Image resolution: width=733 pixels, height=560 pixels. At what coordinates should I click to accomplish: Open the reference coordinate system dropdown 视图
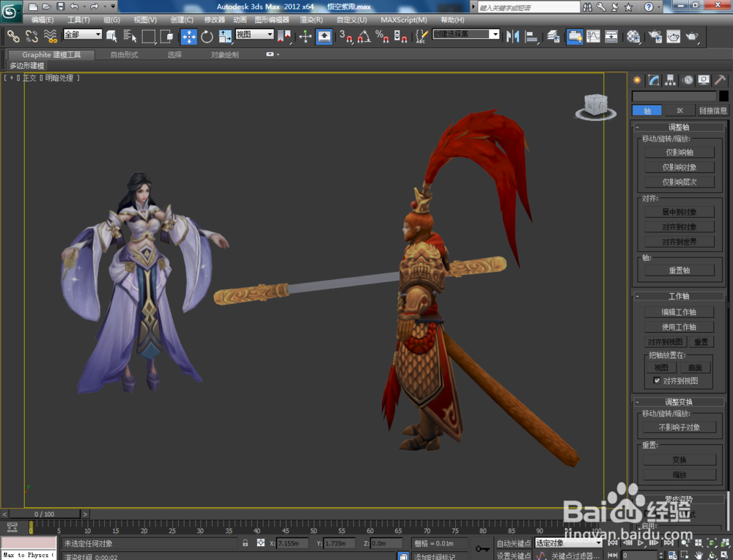click(254, 34)
